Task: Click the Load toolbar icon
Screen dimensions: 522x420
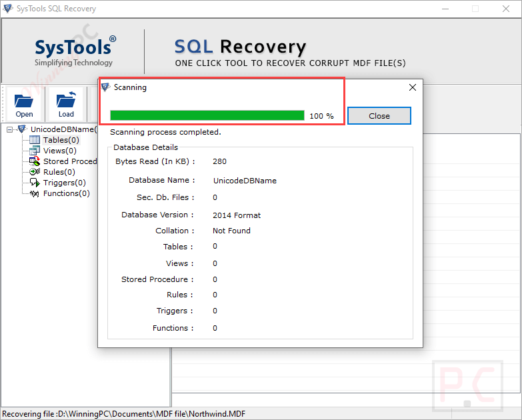Action: point(66,100)
